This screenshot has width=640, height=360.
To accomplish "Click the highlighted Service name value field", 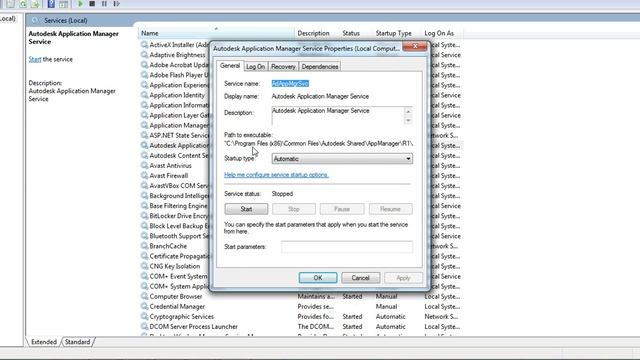I will pos(290,83).
